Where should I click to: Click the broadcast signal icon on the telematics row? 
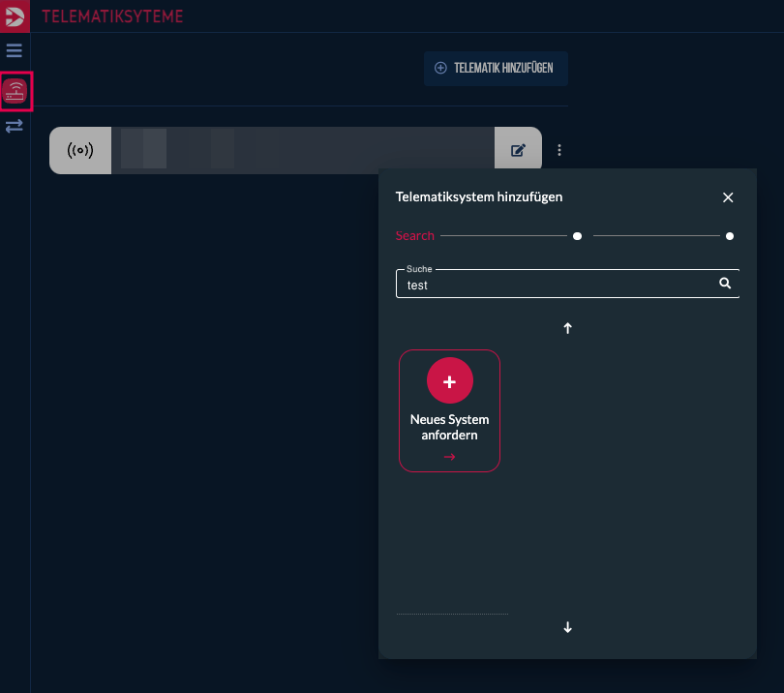[x=80, y=151]
